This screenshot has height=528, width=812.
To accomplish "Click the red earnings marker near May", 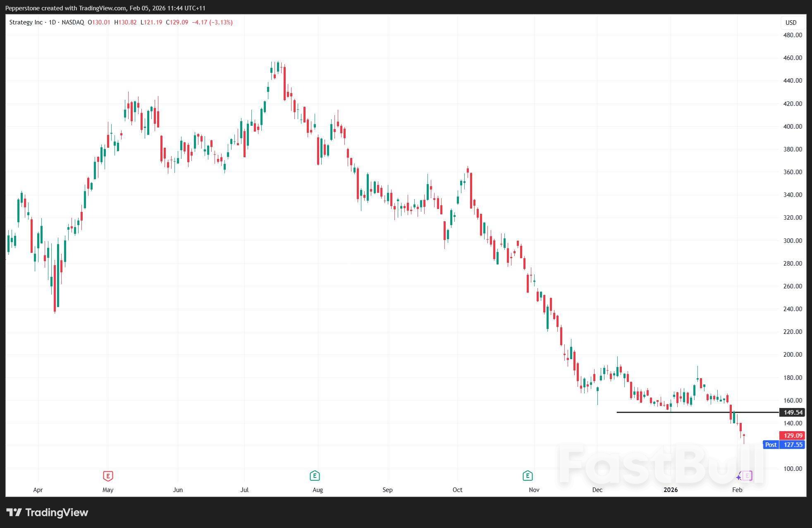I will tap(108, 476).
